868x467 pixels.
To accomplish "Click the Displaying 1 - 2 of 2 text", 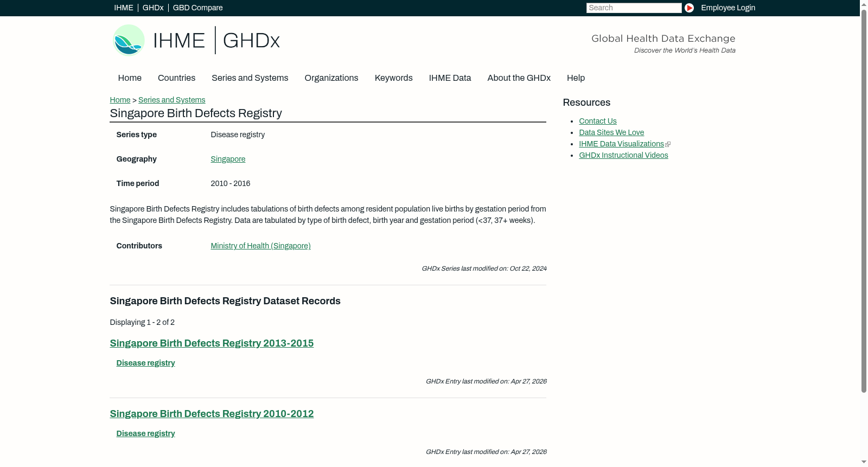I will pos(142,323).
